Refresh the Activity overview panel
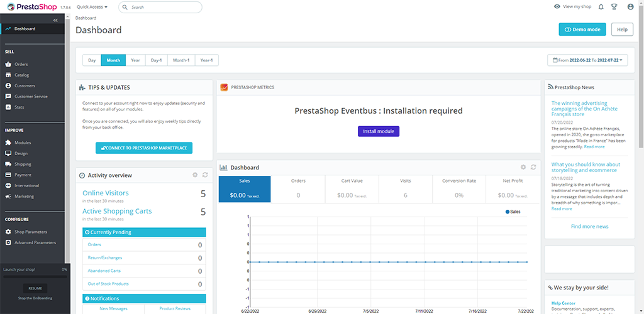This screenshot has height=314, width=644. (x=205, y=175)
